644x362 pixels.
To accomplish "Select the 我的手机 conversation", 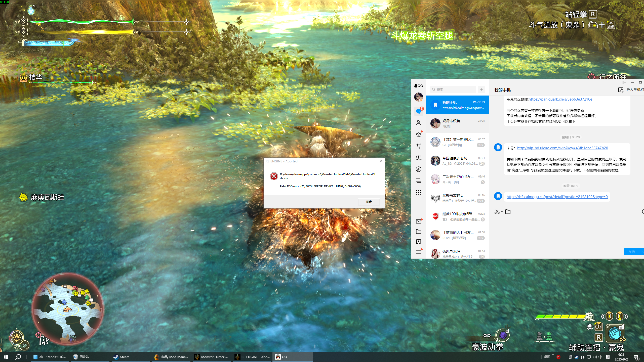I will coord(458,105).
